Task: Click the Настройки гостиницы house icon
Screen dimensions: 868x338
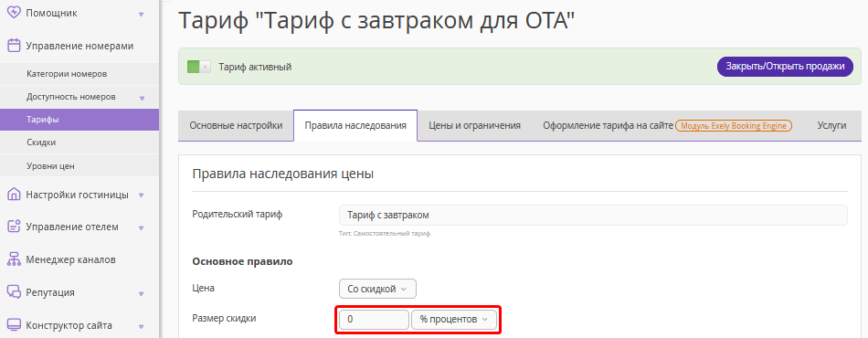Action: 14,195
